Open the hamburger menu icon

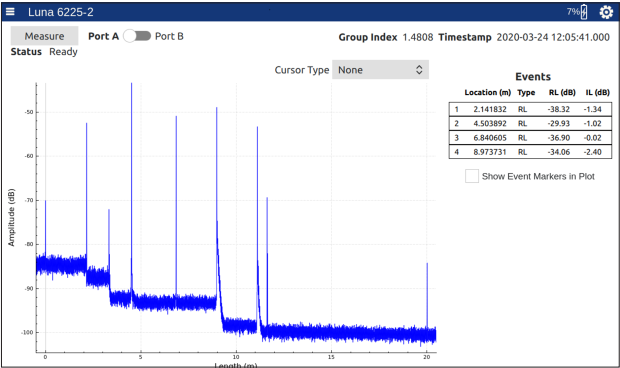[10, 12]
